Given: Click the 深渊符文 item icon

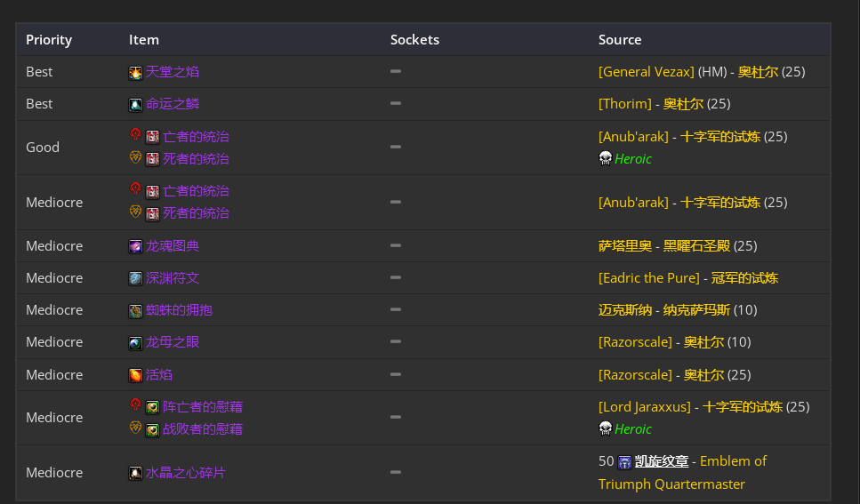Looking at the screenshot, I should click(x=135, y=279).
